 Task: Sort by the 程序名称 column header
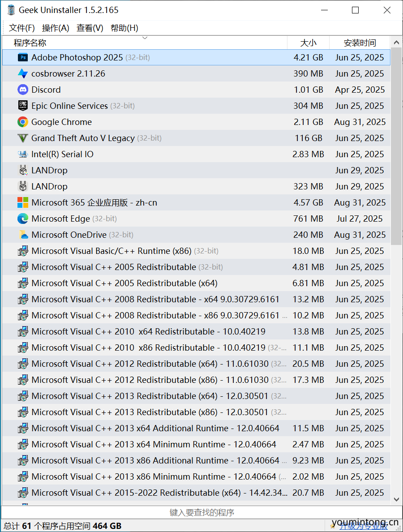(145, 43)
